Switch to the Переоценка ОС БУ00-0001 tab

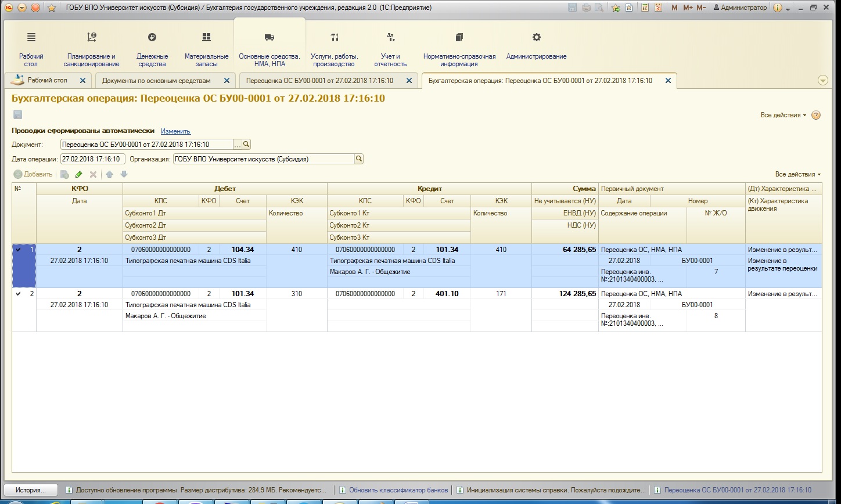coord(319,81)
